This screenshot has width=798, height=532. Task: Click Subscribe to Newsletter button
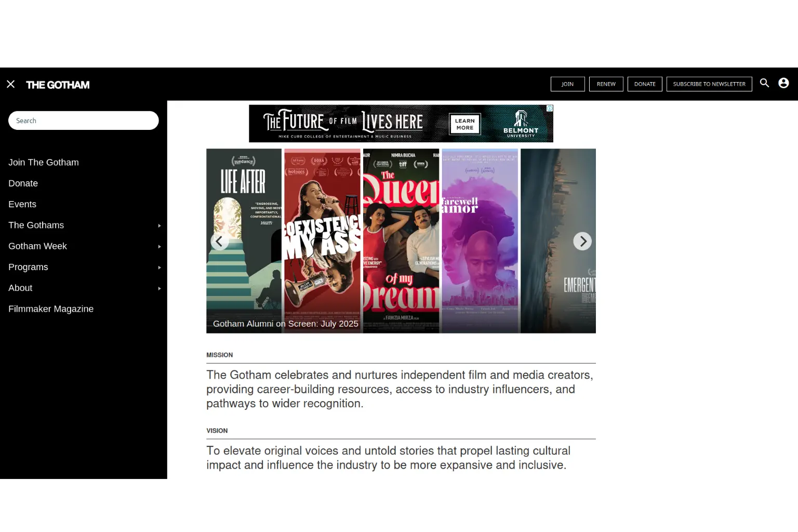709,84
